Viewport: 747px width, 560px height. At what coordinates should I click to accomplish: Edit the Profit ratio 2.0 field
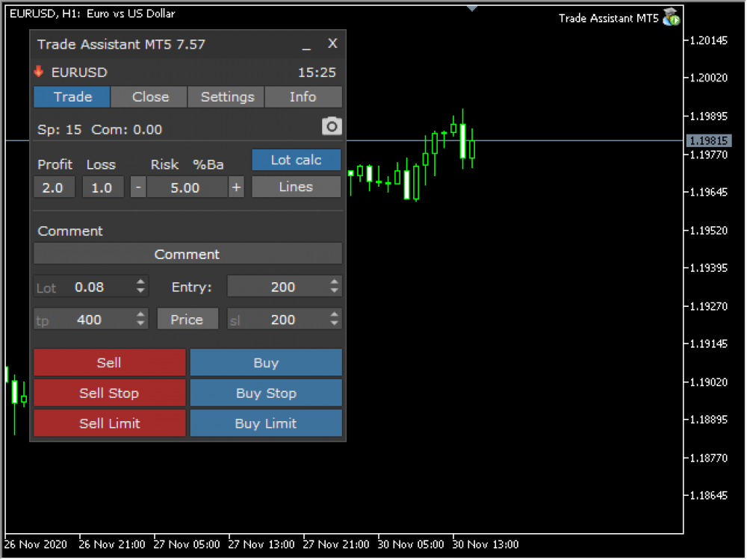click(x=54, y=187)
